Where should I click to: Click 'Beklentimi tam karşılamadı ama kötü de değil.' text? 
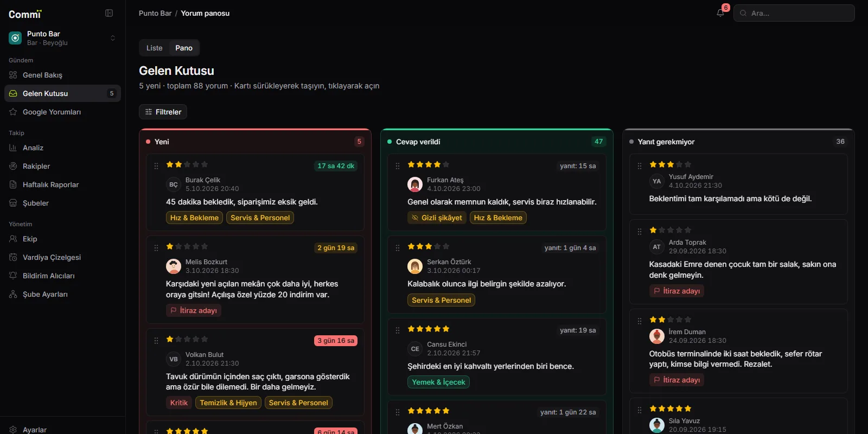click(x=731, y=199)
